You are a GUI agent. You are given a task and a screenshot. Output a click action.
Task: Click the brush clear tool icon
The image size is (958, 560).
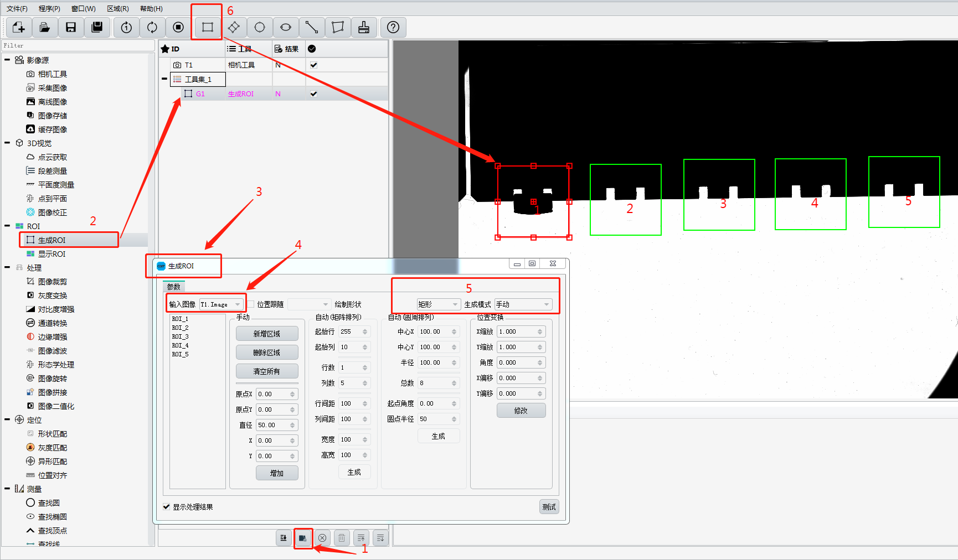364,27
